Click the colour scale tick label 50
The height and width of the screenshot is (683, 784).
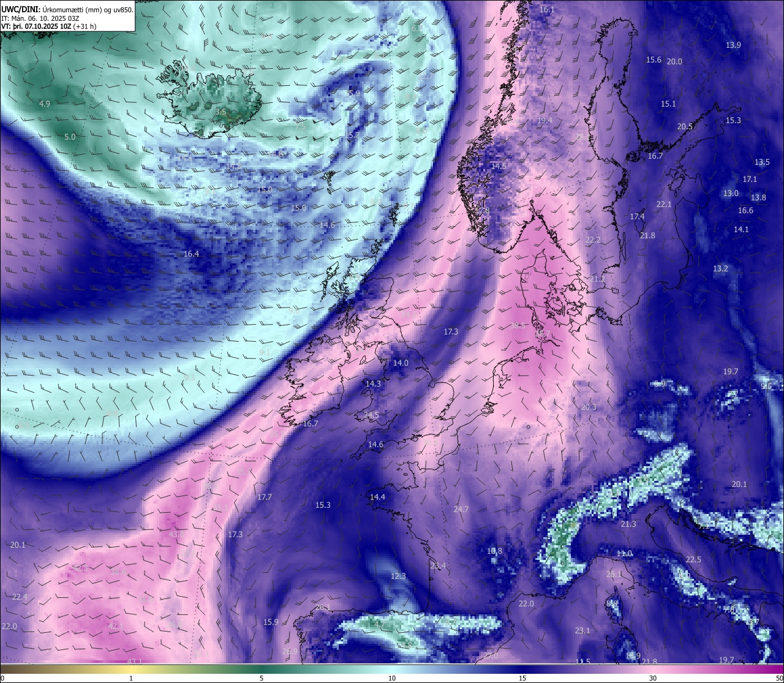tap(778, 678)
